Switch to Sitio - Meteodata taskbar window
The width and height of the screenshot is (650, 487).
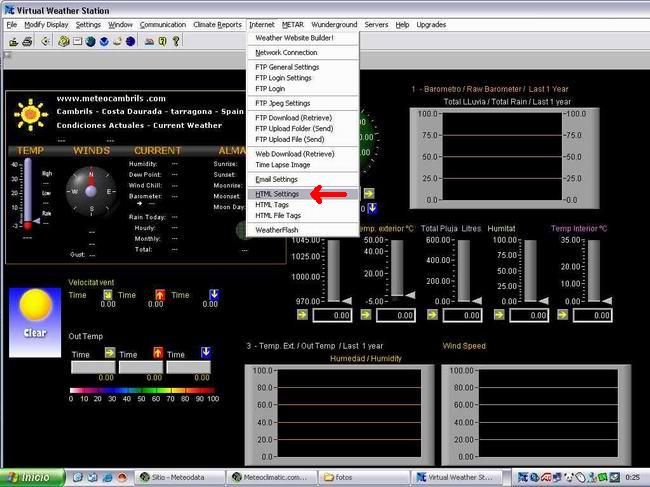tap(179, 477)
